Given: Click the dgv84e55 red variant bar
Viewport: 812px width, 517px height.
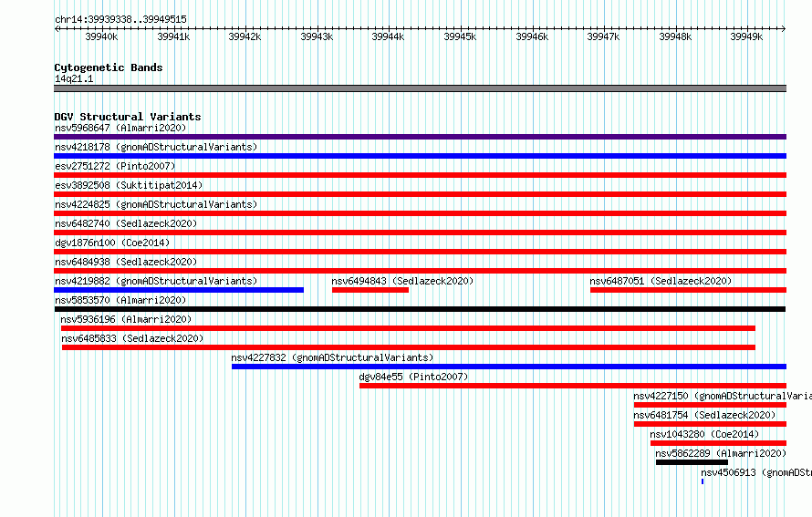Looking at the screenshot, I should coord(573,386).
